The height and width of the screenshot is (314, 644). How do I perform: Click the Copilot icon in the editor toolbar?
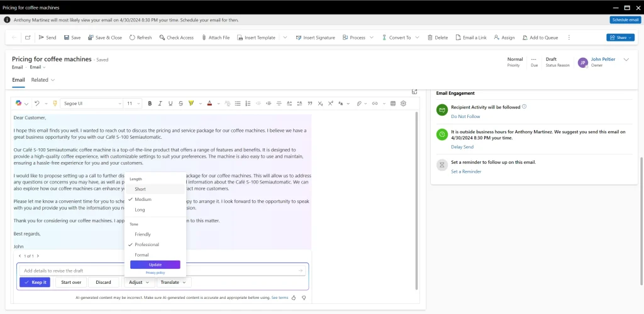point(18,103)
